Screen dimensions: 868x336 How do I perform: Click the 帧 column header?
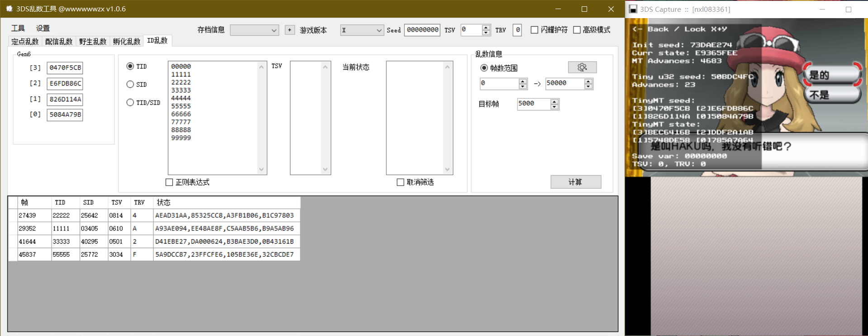(33, 202)
